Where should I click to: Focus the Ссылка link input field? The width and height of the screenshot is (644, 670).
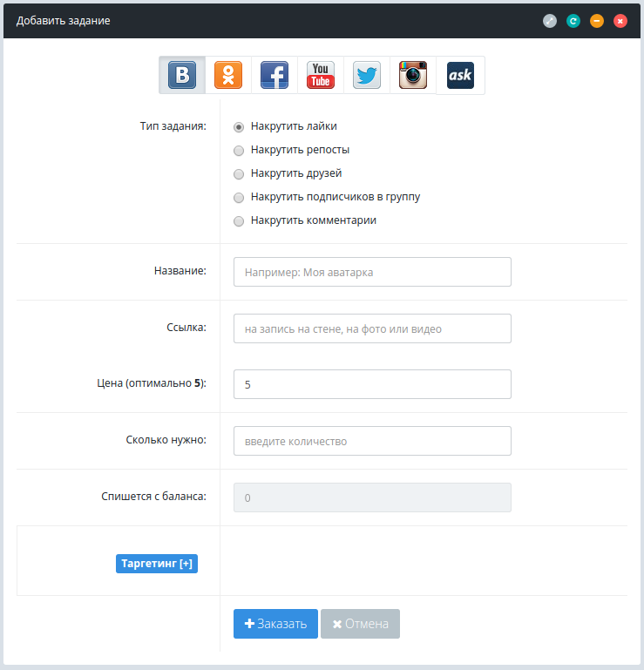point(372,328)
